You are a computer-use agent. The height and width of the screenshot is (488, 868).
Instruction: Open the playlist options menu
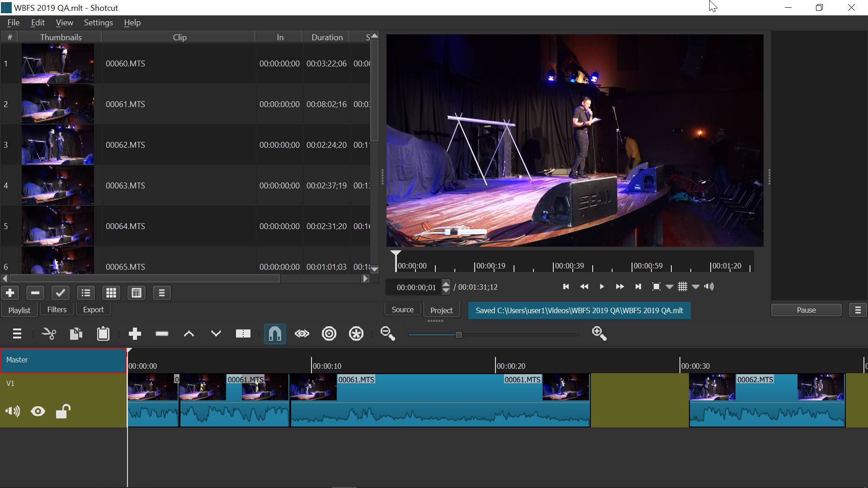point(161,293)
